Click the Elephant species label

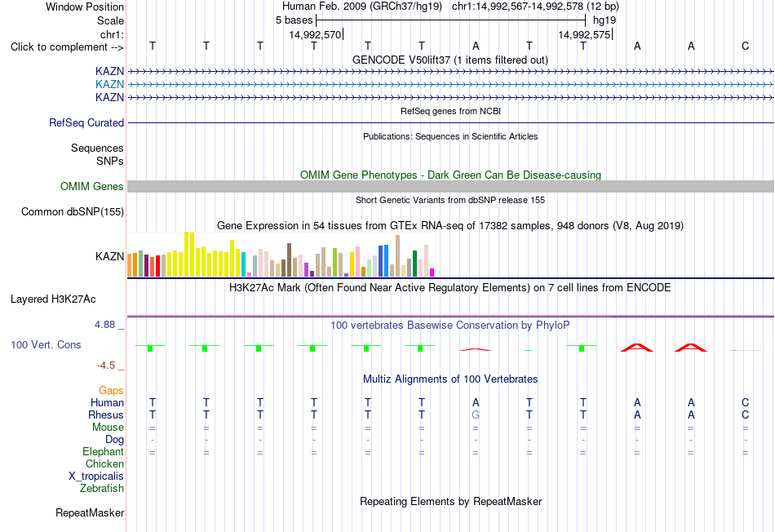coord(103,451)
